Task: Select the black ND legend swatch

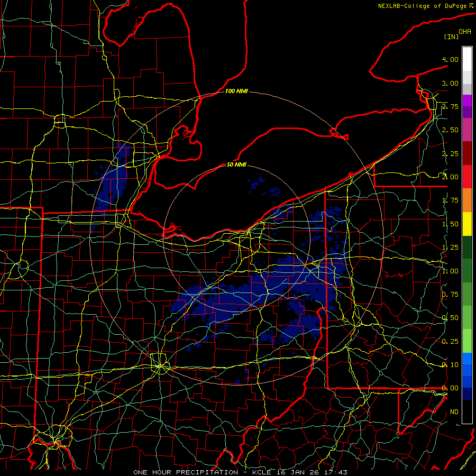Action: pyautogui.click(x=467, y=411)
